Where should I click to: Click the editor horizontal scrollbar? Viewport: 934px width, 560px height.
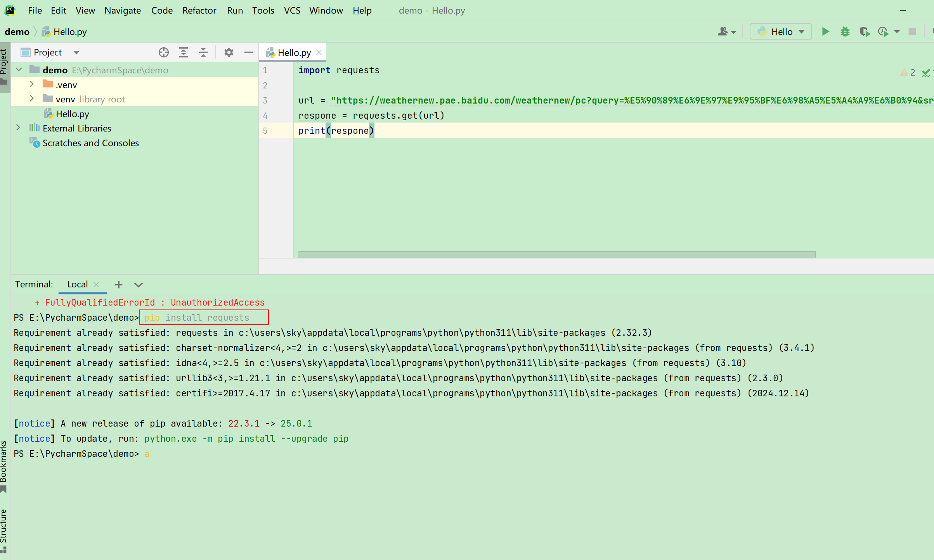click(557, 254)
